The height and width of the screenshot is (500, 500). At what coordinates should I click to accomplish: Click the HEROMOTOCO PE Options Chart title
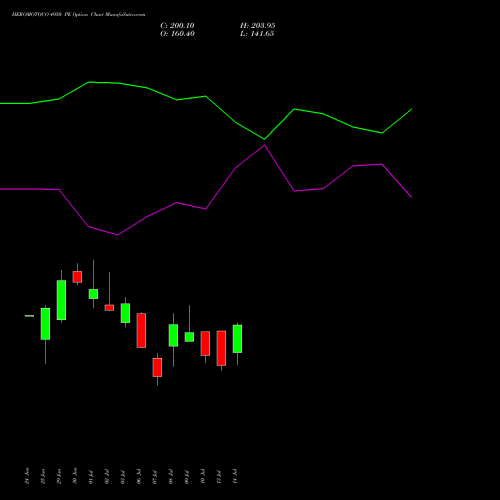(x=78, y=15)
